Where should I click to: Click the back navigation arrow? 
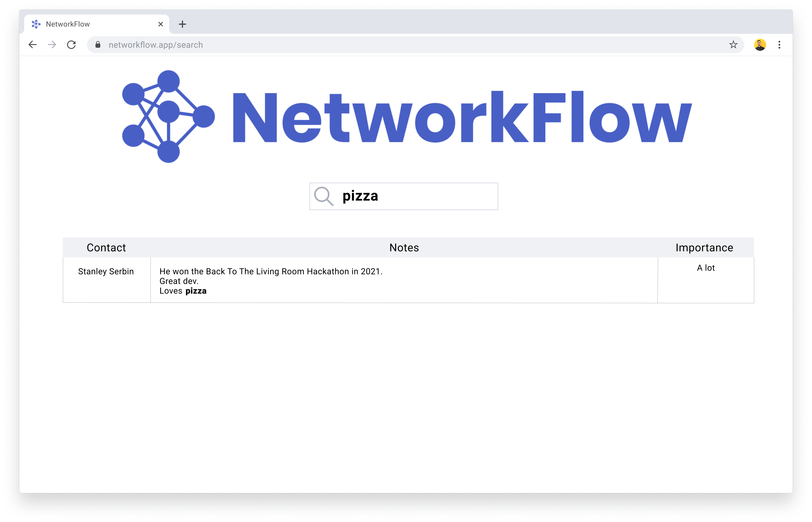[32, 44]
